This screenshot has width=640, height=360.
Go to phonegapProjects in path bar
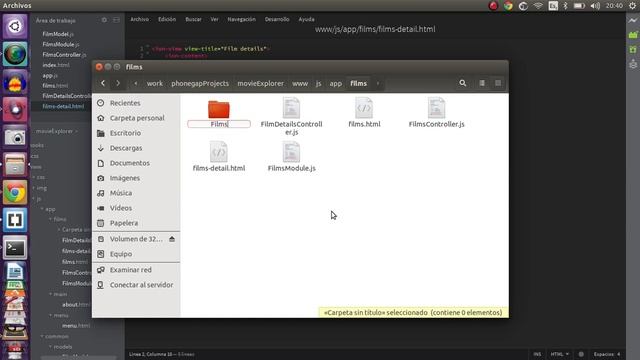pyautogui.click(x=200, y=83)
